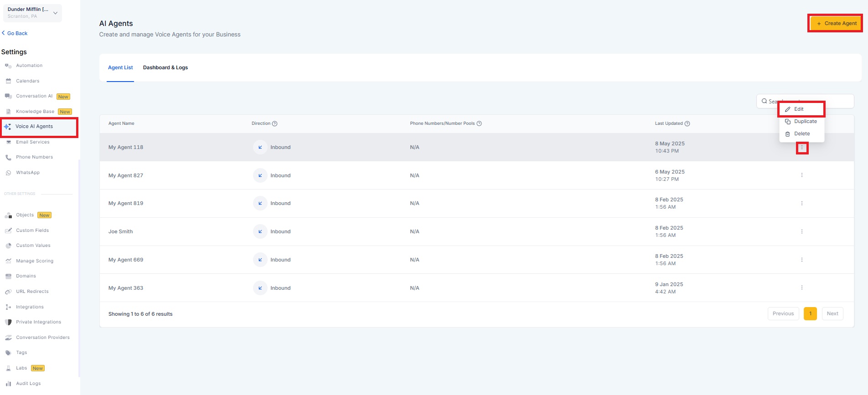Click the Previous pagination button
868x395 pixels.
(x=783, y=313)
